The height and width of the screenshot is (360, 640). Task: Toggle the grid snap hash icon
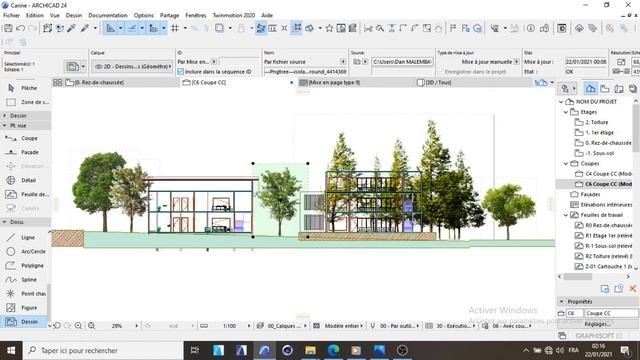(x=175, y=28)
